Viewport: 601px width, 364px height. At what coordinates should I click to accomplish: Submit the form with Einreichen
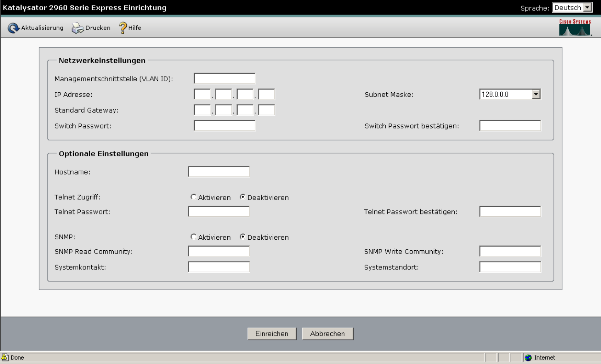272,334
